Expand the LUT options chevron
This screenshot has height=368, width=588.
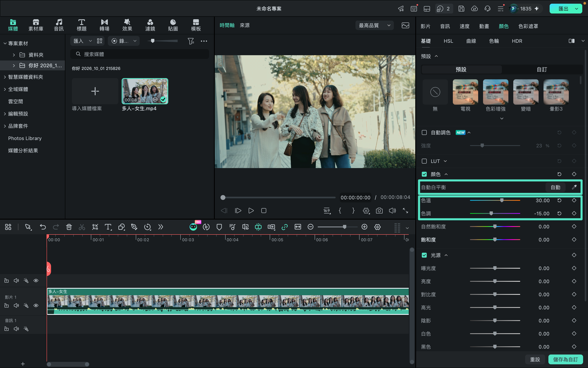[x=445, y=161]
